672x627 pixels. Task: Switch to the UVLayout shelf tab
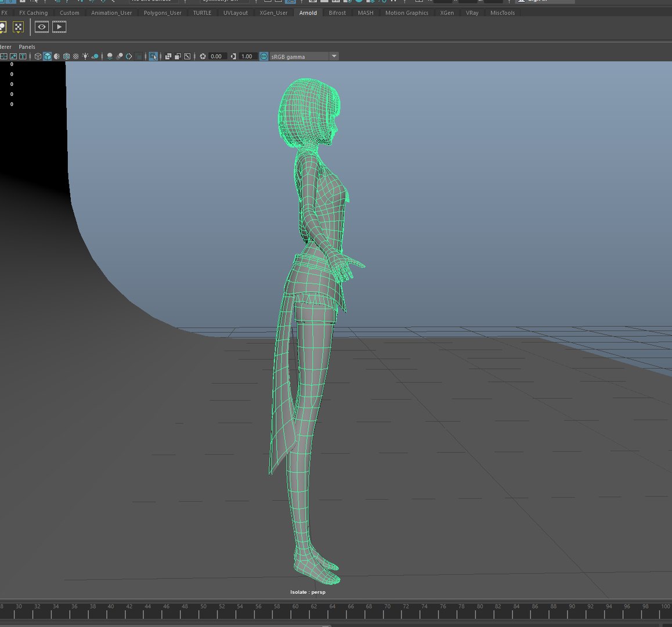[235, 13]
